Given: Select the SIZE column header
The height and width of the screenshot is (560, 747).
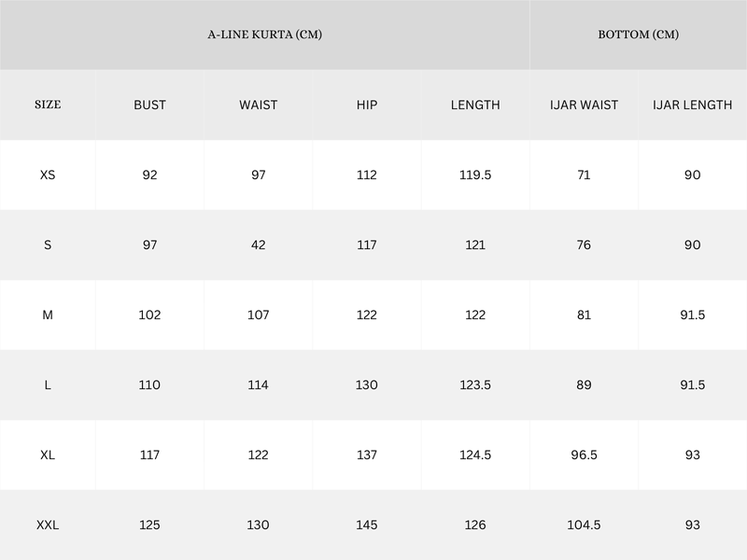Looking at the screenshot, I should point(48,105).
